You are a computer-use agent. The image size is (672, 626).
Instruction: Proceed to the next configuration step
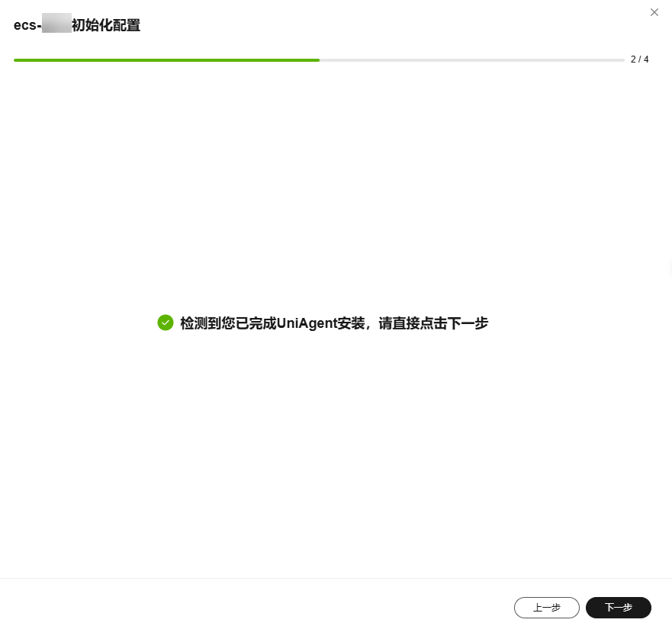pyautogui.click(x=619, y=608)
